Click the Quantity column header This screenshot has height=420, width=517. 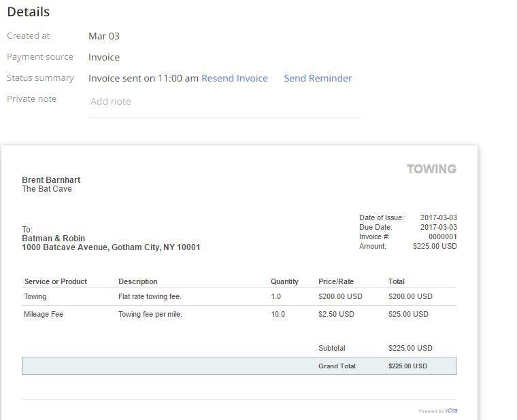coord(284,281)
